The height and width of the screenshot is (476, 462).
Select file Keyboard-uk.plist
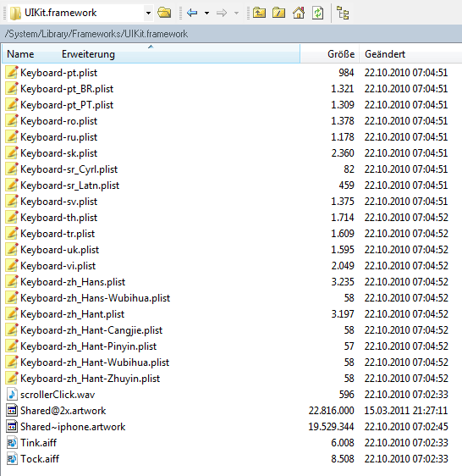pos(60,250)
